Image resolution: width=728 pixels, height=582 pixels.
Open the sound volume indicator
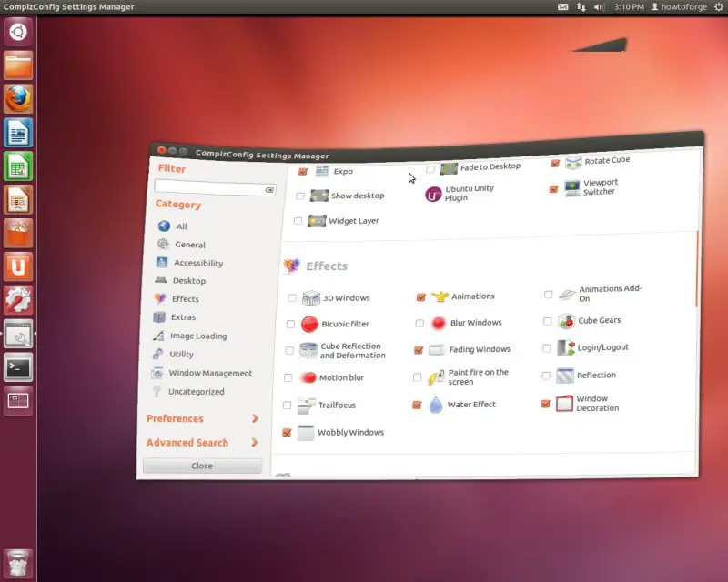click(x=599, y=7)
